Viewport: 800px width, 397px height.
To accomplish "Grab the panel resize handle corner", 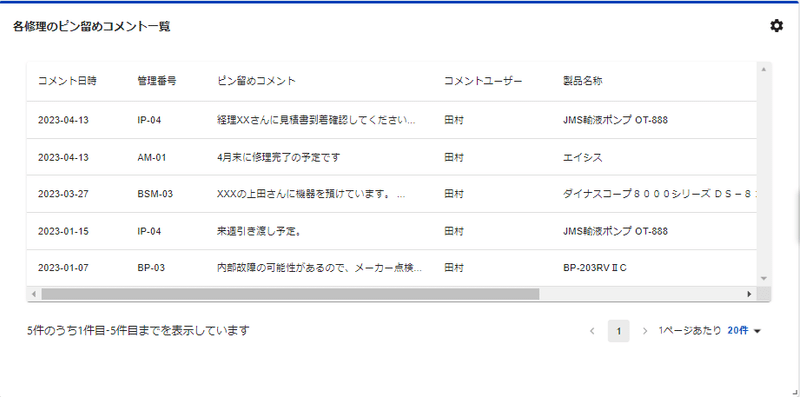I will coord(795,392).
